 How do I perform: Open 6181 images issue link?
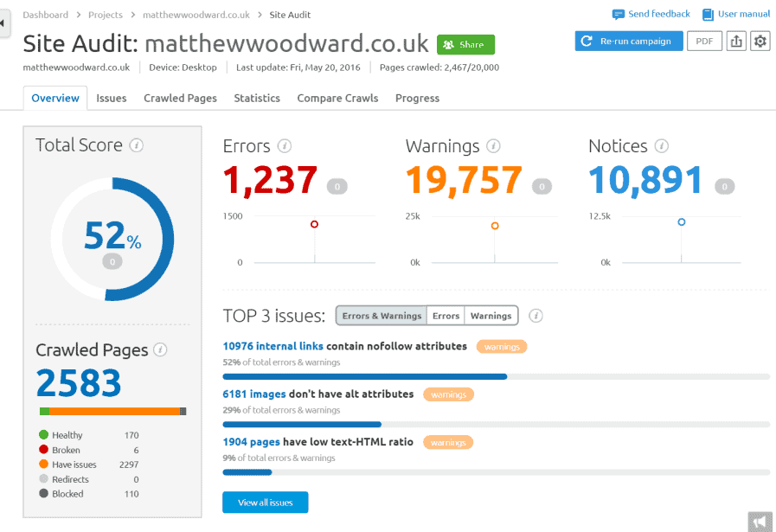(254, 394)
